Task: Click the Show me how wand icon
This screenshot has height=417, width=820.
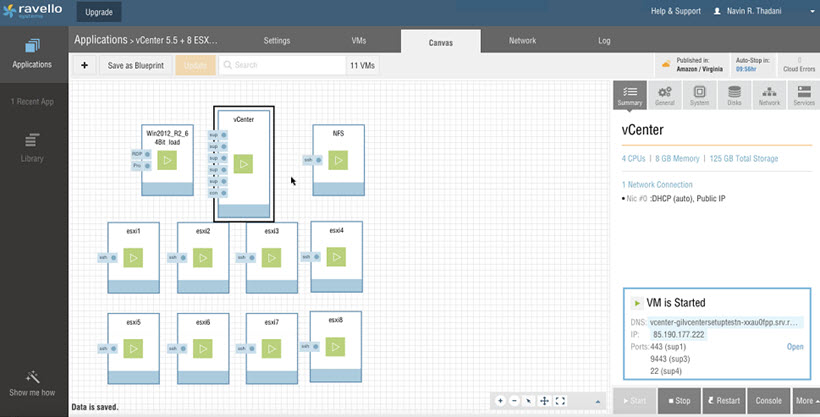Action: (x=32, y=377)
